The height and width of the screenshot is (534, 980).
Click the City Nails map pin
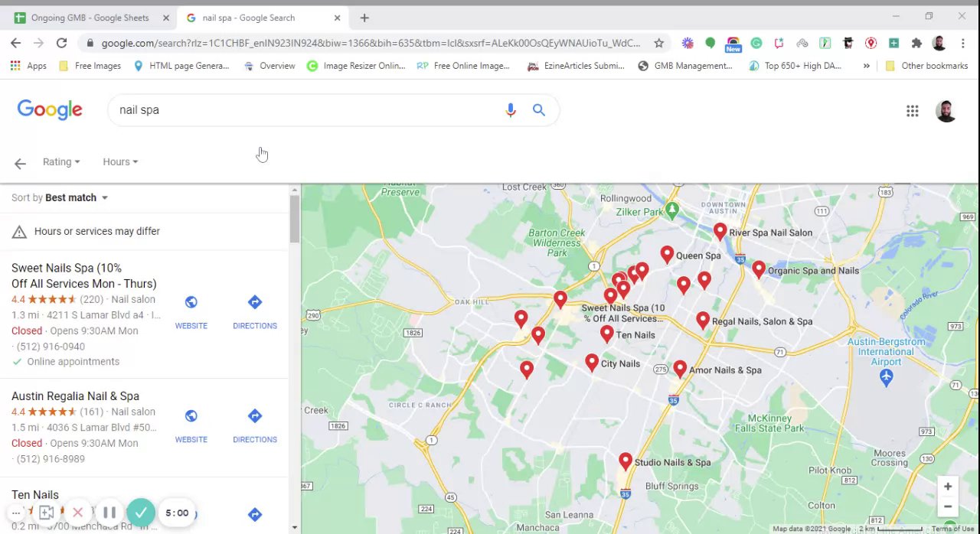pyautogui.click(x=591, y=362)
